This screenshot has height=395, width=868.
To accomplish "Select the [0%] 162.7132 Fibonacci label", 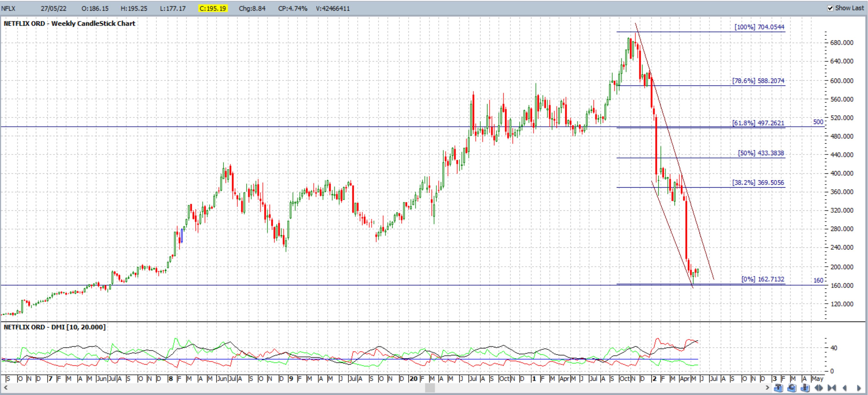I will point(763,279).
